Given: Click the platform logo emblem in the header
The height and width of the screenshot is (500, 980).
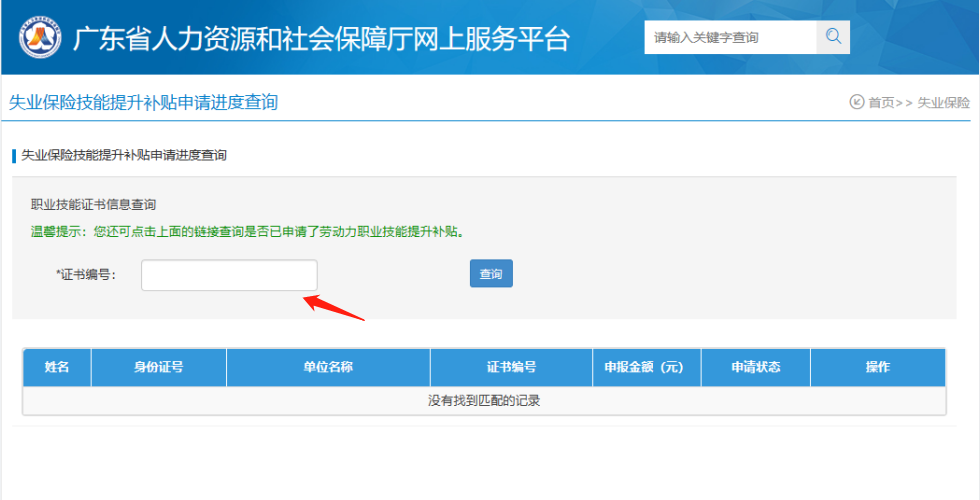Looking at the screenshot, I should point(40,37).
